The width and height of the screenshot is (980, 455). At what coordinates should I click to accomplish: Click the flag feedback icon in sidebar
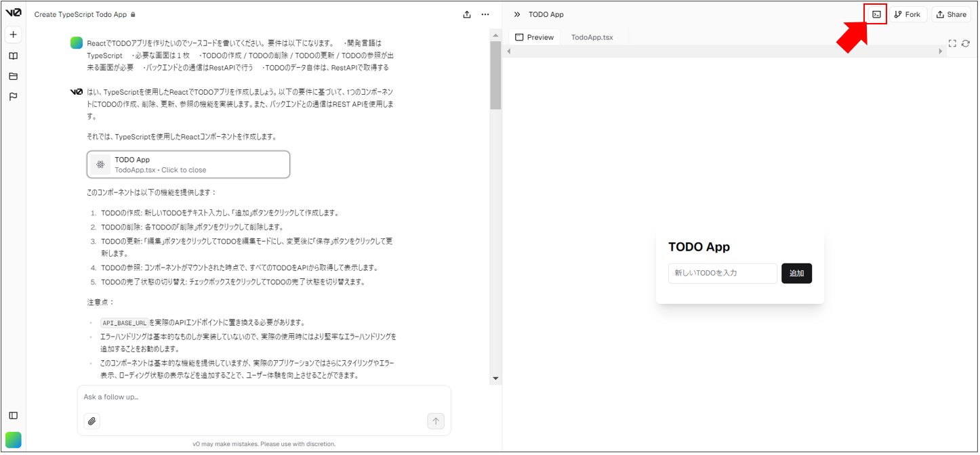[14, 97]
